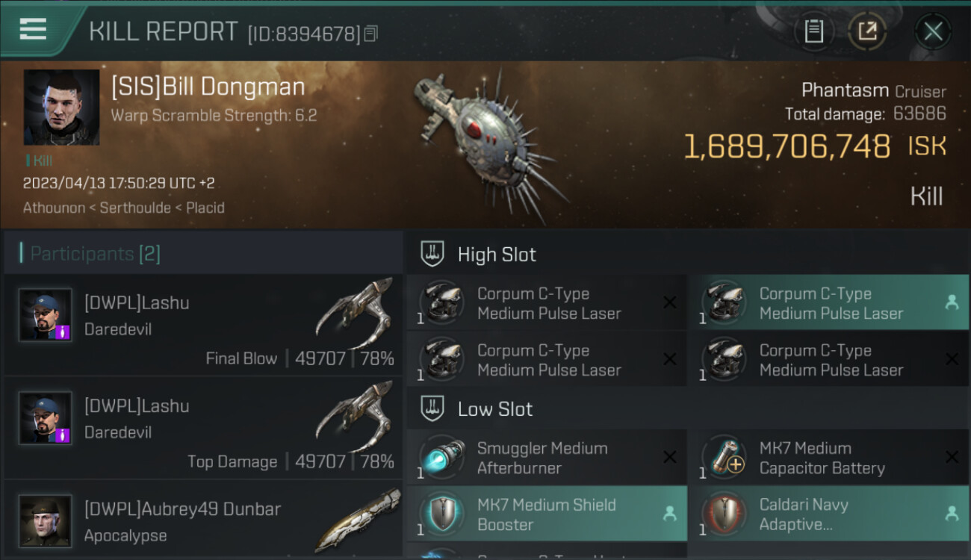View Bill Dongman's character portrait
The height and width of the screenshot is (560, 971).
[61, 108]
